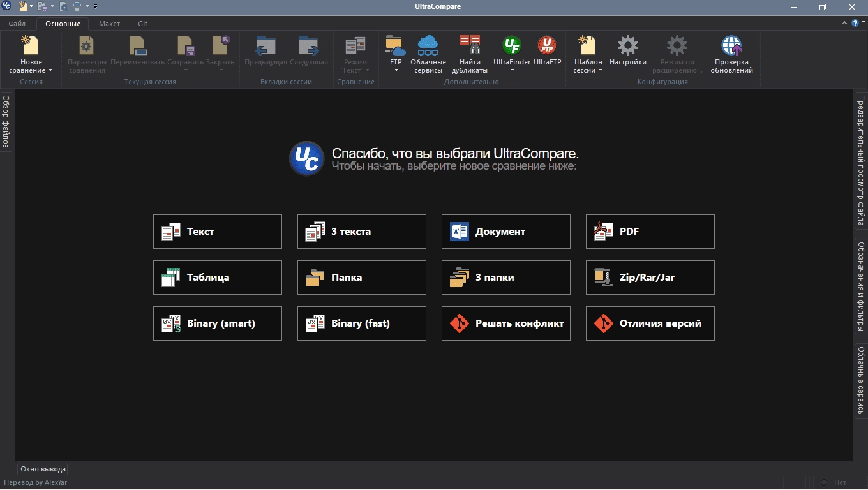Start a PDF comparison tile
The height and width of the screenshot is (490, 868).
650,232
